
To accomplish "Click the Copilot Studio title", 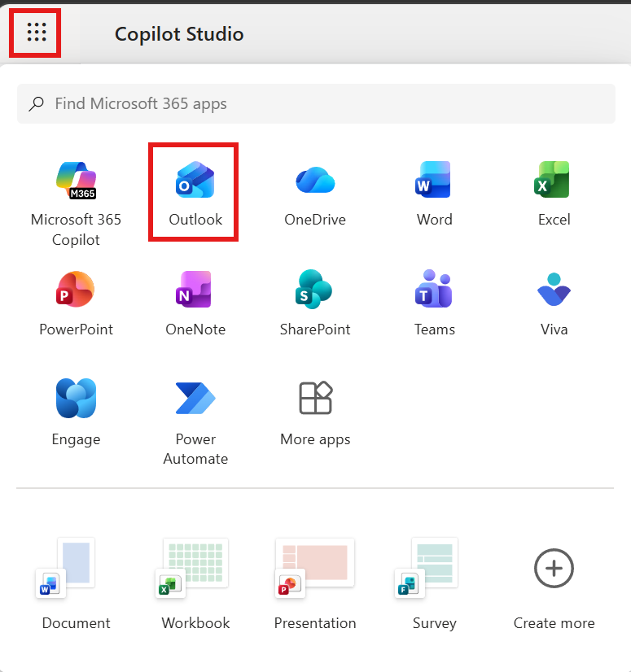I will pyautogui.click(x=179, y=34).
